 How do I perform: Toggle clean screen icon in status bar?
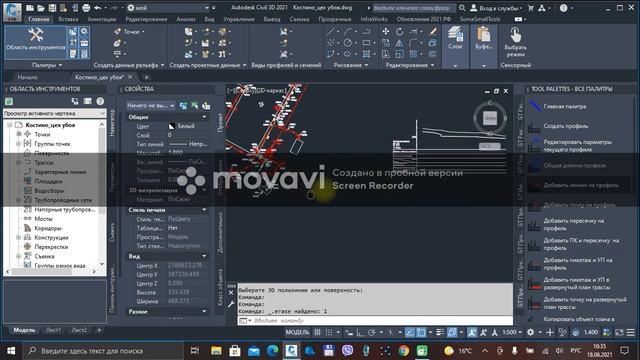point(619,332)
